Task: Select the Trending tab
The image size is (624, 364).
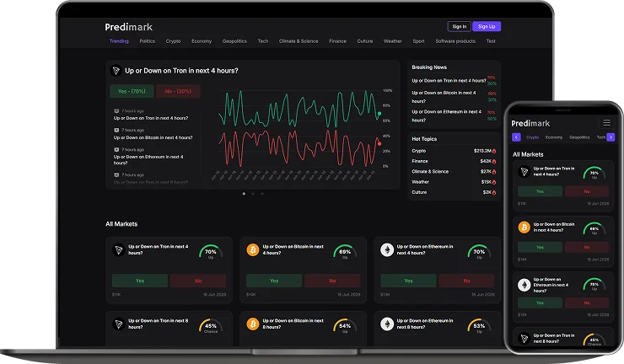Action: (x=119, y=41)
